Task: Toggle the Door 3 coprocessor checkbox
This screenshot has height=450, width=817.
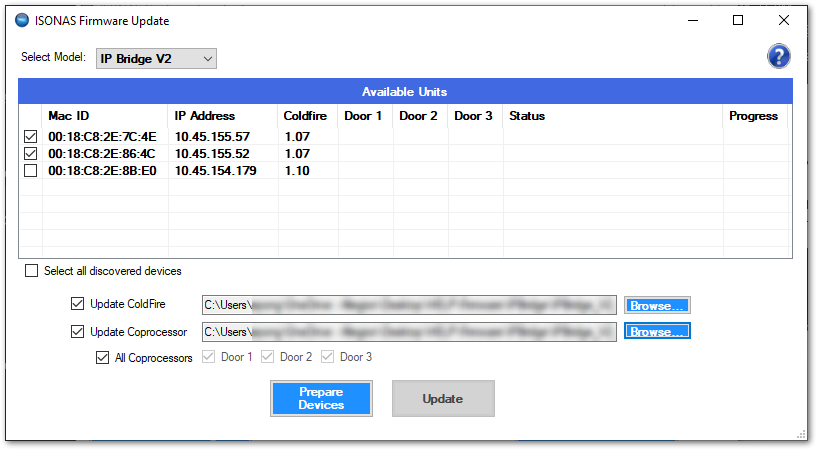Action: [x=328, y=357]
